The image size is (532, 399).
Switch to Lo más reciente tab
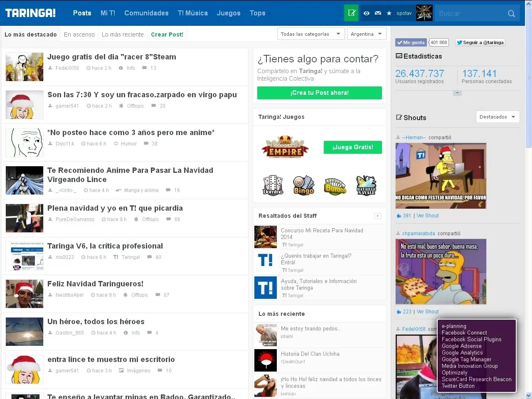123,34
